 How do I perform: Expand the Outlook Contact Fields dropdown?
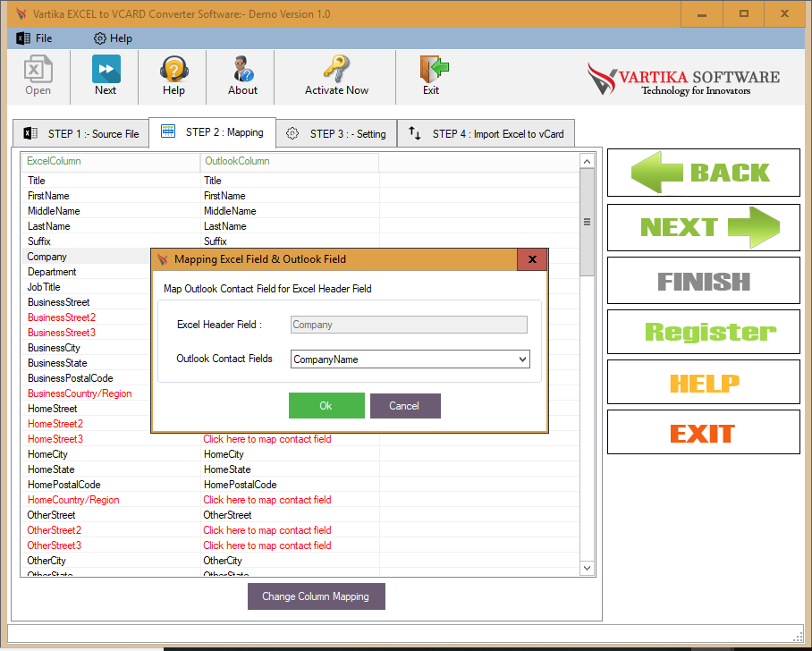522,359
